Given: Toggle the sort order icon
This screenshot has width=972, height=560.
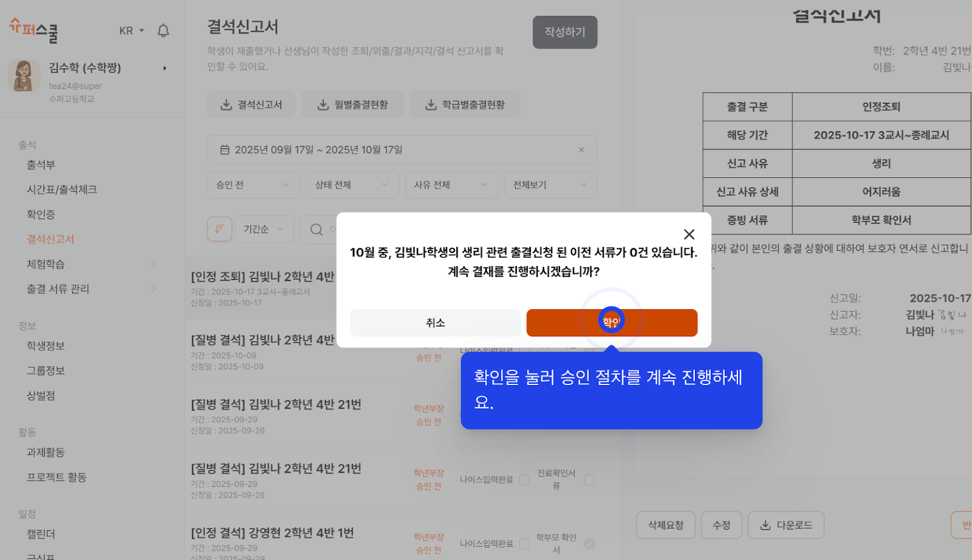Looking at the screenshot, I should [219, 229].
